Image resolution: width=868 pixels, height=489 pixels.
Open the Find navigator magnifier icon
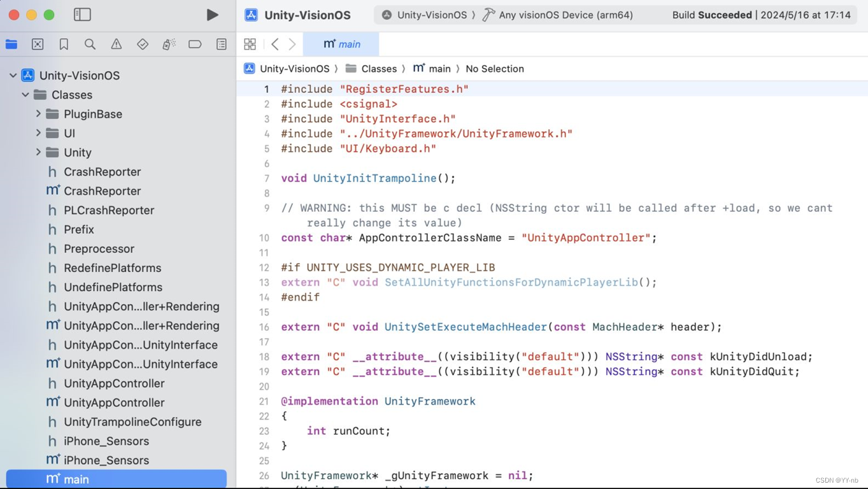(90, 44)
